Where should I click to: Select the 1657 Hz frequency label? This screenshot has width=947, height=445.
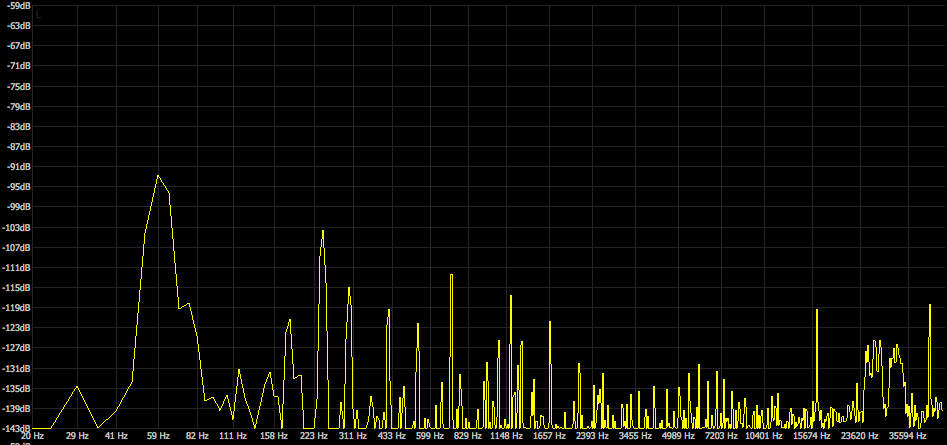pos(549,435)
